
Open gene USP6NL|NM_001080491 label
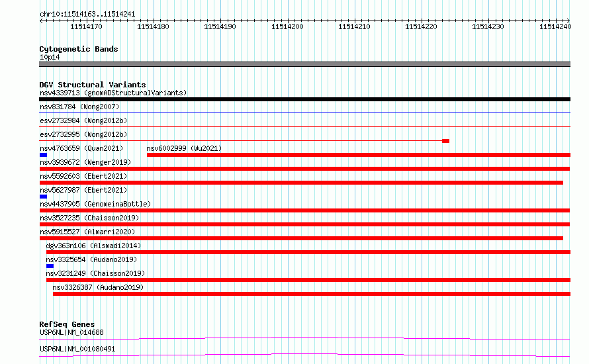tap(77, 349)
